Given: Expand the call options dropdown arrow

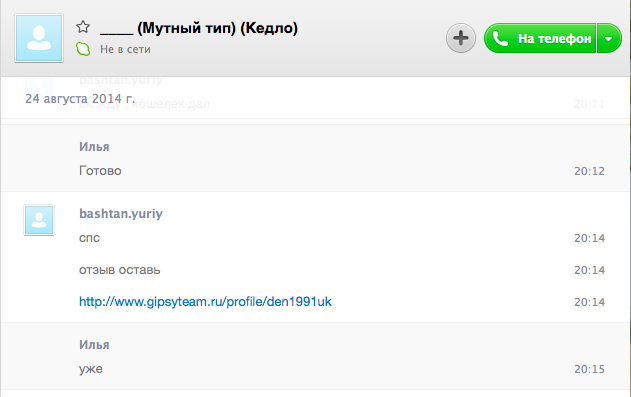Looking at the screenshot, I should point(609,38).
